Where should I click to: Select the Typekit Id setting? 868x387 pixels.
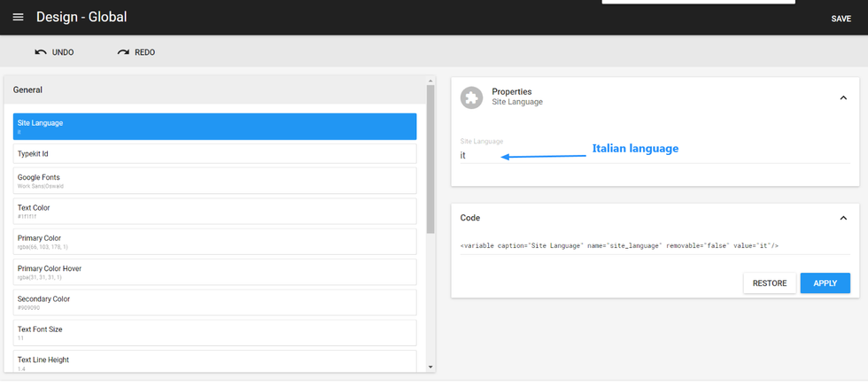(214, 154)
